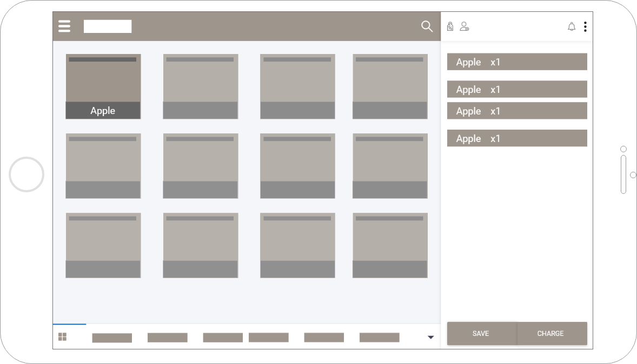Click the CHARGE button

click(x=550, y=333)
